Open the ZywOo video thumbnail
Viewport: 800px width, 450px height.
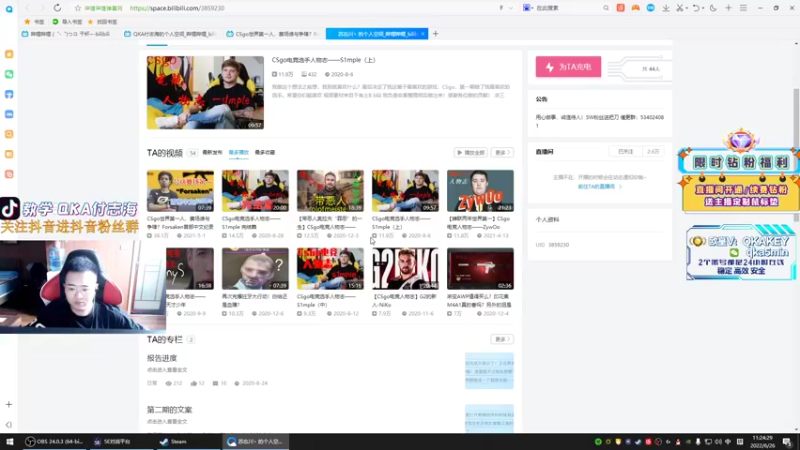[x=480, y=191]
